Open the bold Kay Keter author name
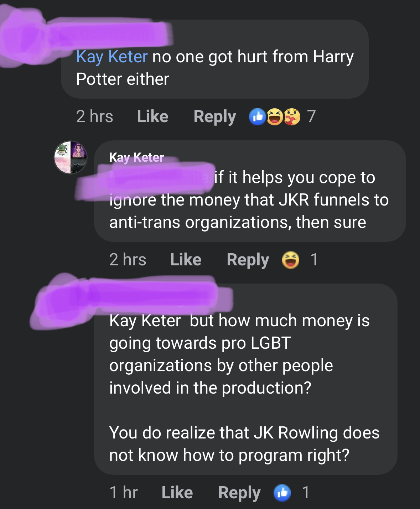The width and height of the screenshot is (420, 509). (137, 157)
